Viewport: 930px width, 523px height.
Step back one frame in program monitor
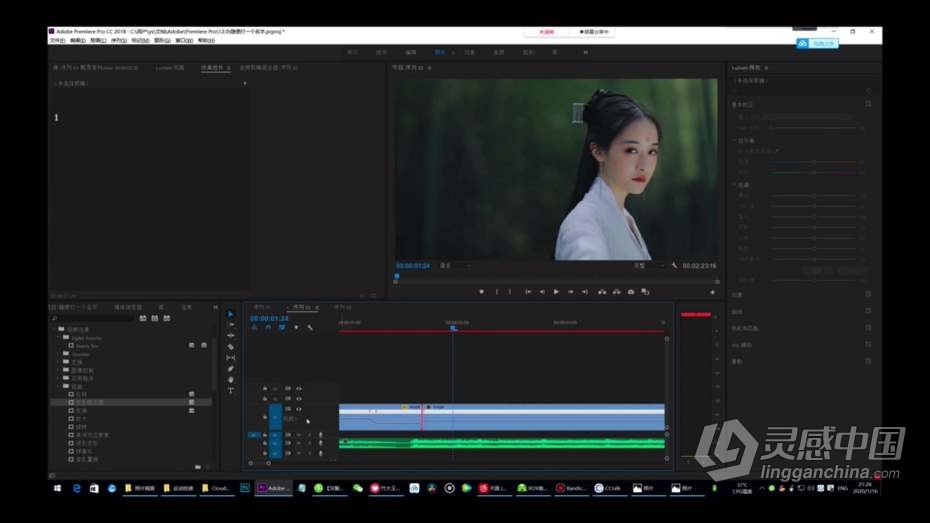[x=542, y=292]
